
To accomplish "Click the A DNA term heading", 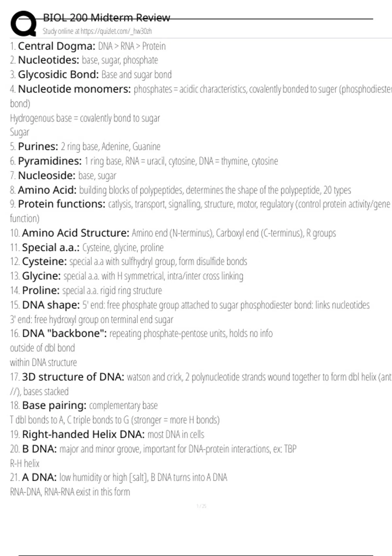I will pyautogui.click(x=39, y=478).
